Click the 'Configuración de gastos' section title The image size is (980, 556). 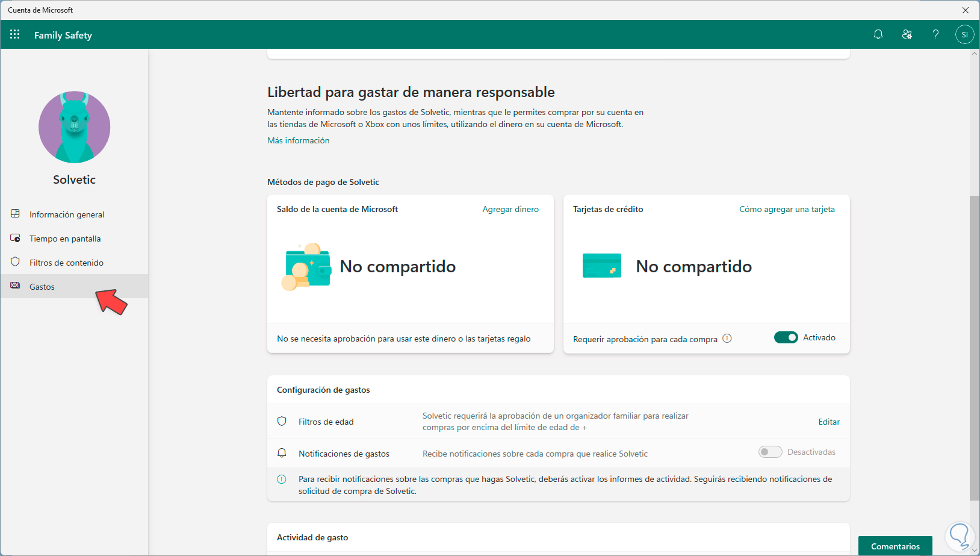click(323, 390)
